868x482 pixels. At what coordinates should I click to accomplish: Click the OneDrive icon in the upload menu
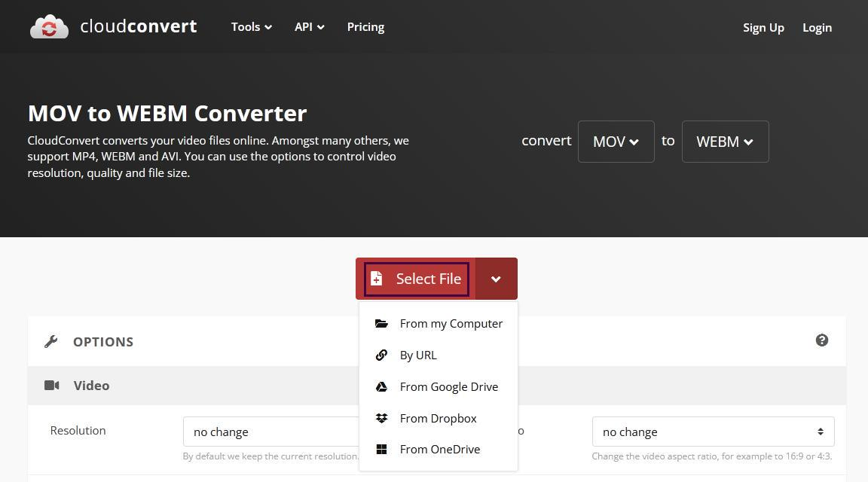[381, 449]
